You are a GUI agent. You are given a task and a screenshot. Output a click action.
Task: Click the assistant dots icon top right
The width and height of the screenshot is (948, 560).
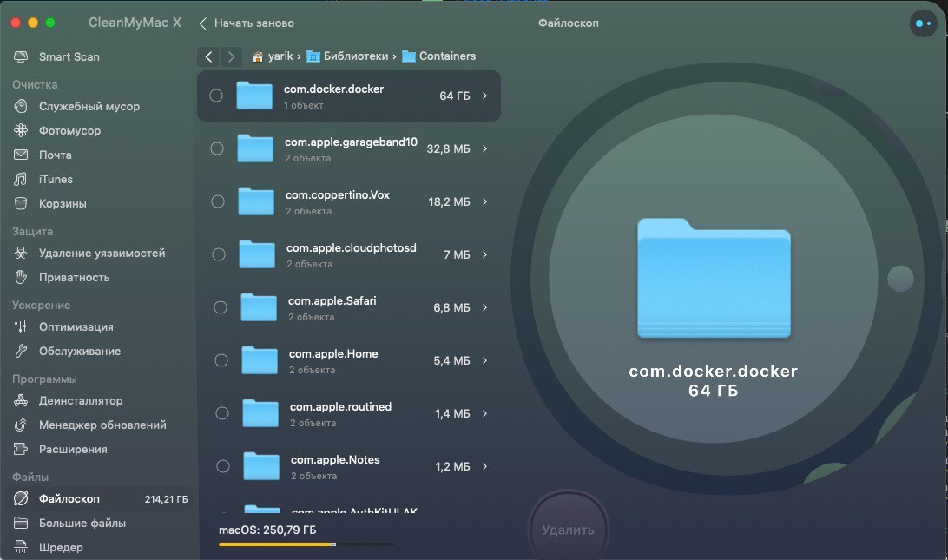[923, 23]
